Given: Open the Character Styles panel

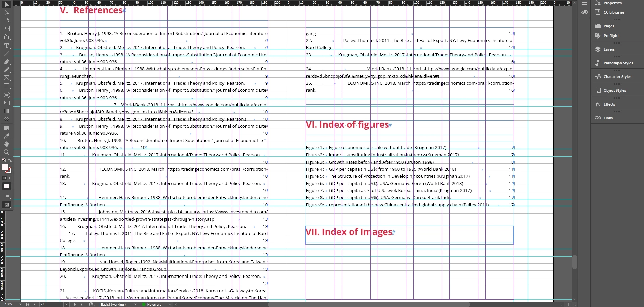Looking at the screenshot, I should (617, 77).
